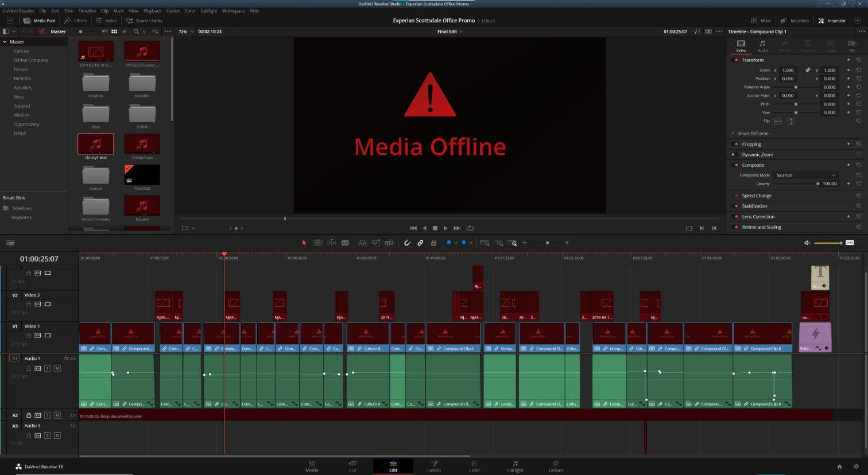Open marker color dropdown arrow

[x=471, y=243]
